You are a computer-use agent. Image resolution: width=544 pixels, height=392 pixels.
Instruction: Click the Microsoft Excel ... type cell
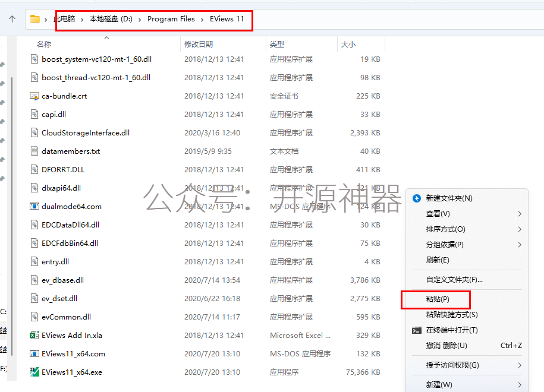pyautogui.click(x=300, y=335)
